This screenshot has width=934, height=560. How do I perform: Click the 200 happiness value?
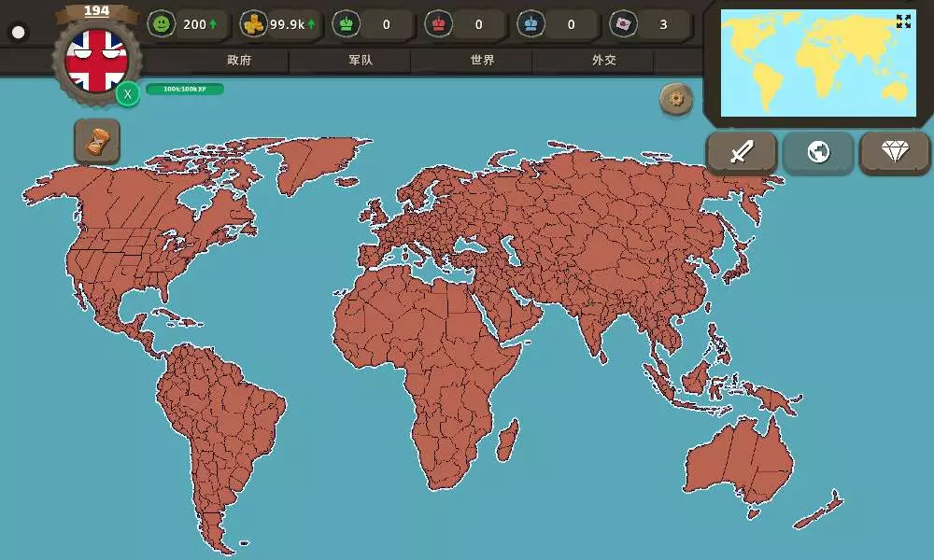[195, 24]
